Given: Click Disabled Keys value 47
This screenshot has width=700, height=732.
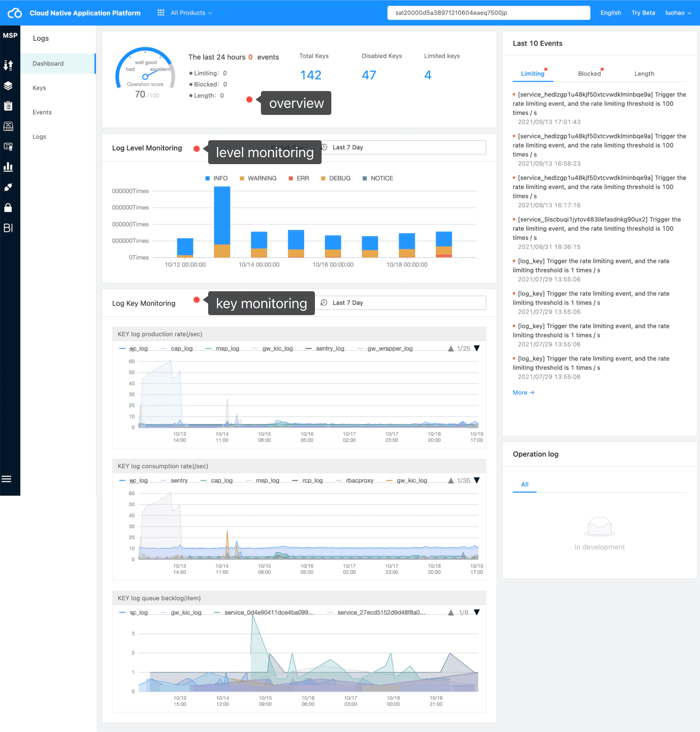Looking at the screenshot, I should pos(369,75).
